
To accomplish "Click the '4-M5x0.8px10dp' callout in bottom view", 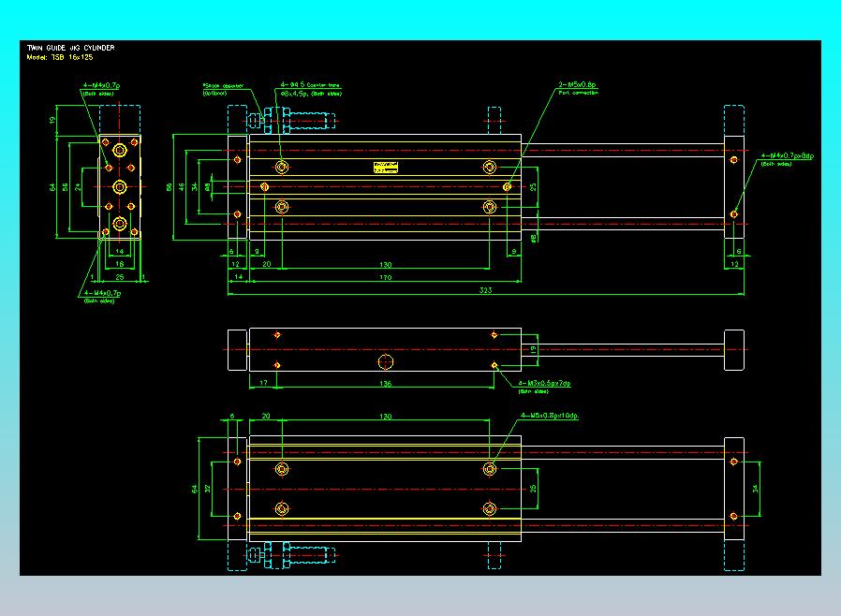I will [x=550, y=416].
